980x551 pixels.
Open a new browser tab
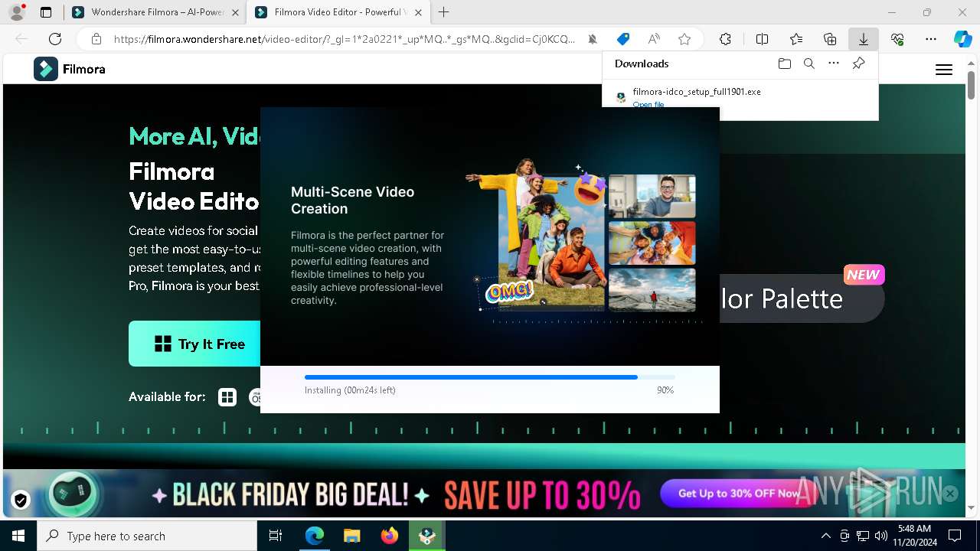(444, 12)
